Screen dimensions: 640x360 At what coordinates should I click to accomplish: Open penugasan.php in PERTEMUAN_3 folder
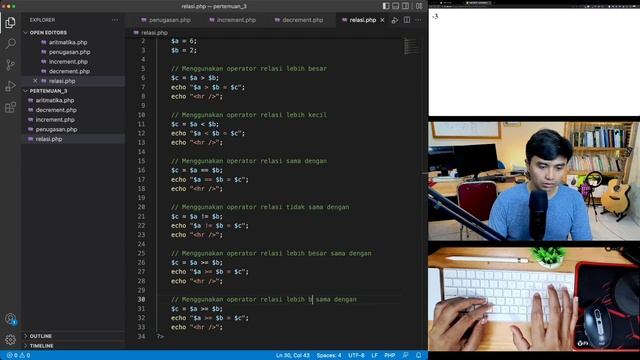coord(56,129)
